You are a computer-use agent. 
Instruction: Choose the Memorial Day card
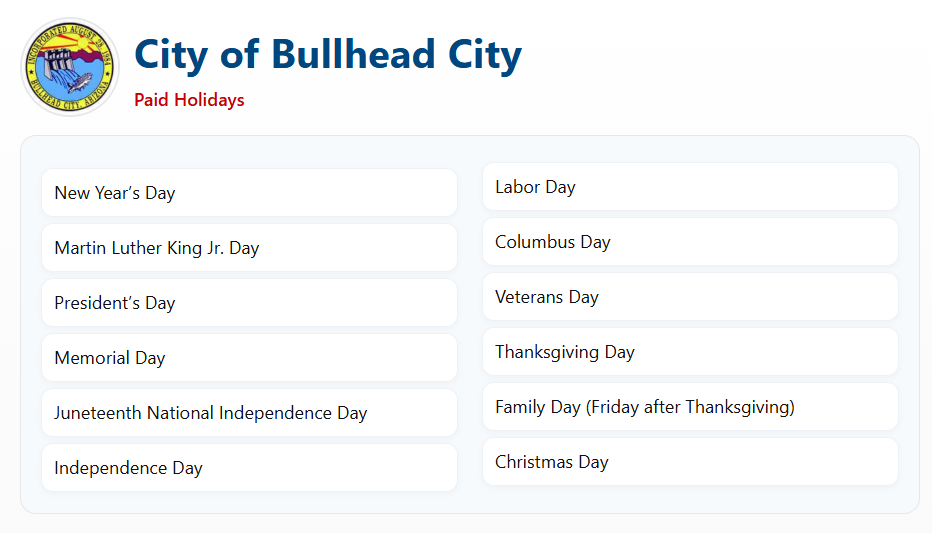[250, 358]
